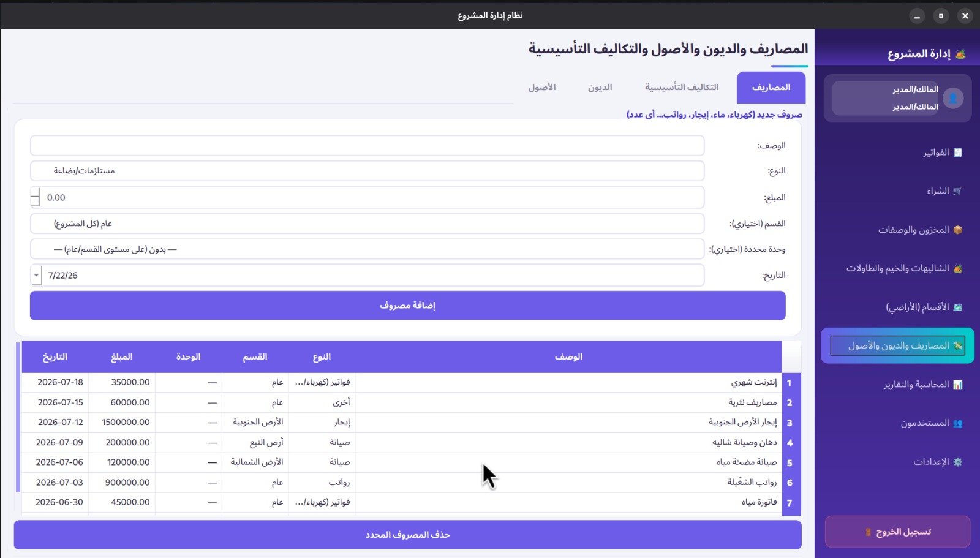Open the الأصول tab

tap(542, 88)
